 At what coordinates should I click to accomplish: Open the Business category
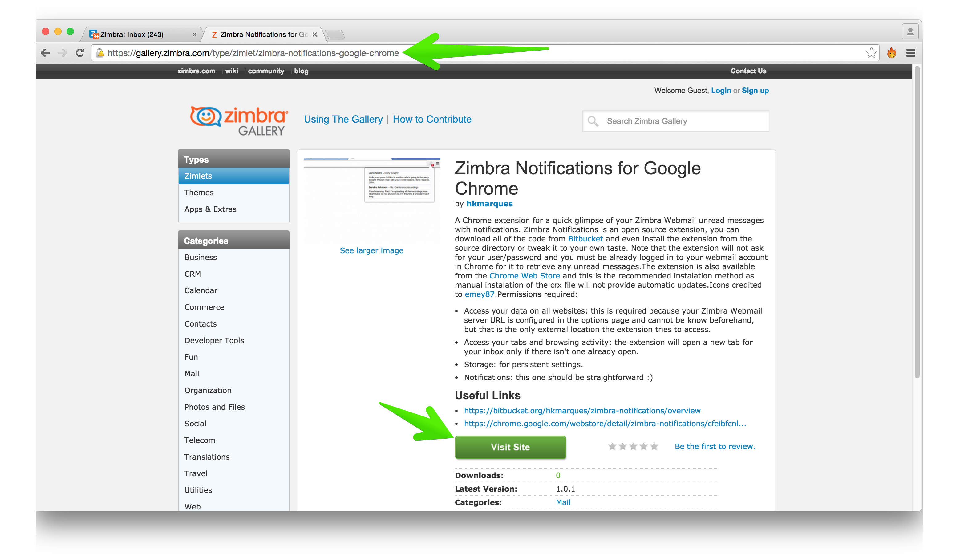233,257
